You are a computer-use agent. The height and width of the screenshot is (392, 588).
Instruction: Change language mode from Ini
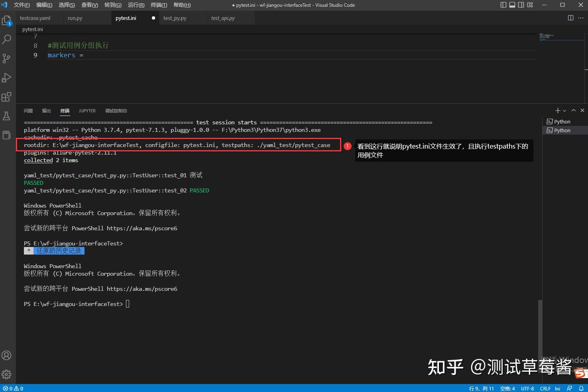point(558,388)
